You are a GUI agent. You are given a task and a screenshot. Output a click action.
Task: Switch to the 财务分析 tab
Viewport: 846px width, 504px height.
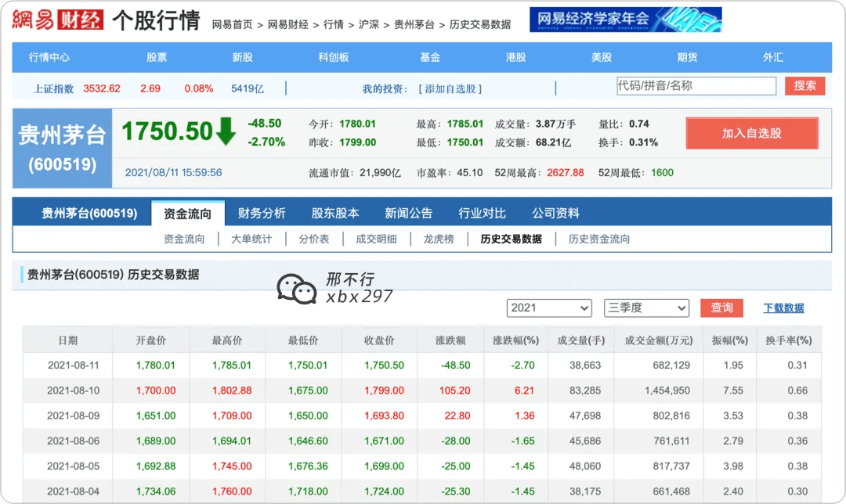point(262,214)
